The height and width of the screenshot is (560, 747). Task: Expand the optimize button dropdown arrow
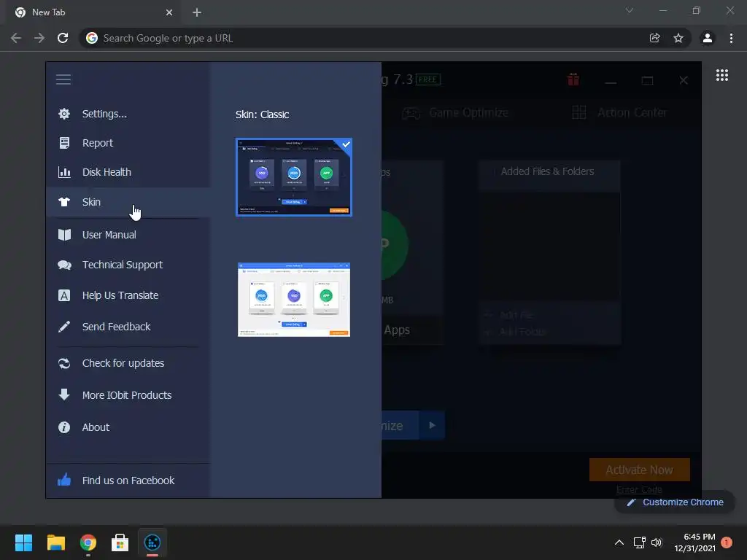pyautogui.click(x=432, y=425)
